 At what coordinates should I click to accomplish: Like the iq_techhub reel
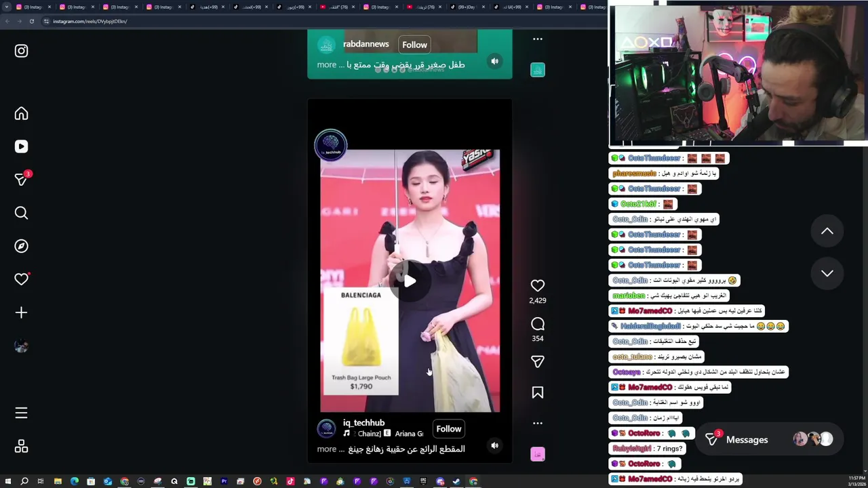coord(538,286)
